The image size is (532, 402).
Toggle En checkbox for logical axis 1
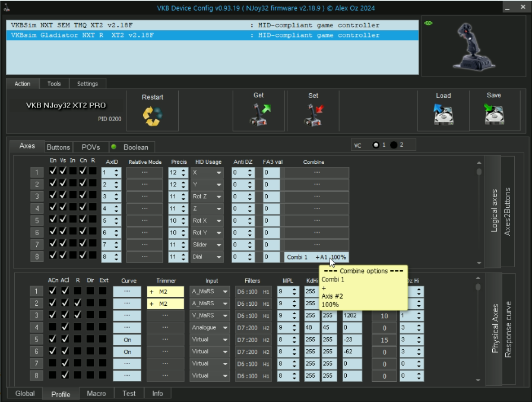pos(53,171)
